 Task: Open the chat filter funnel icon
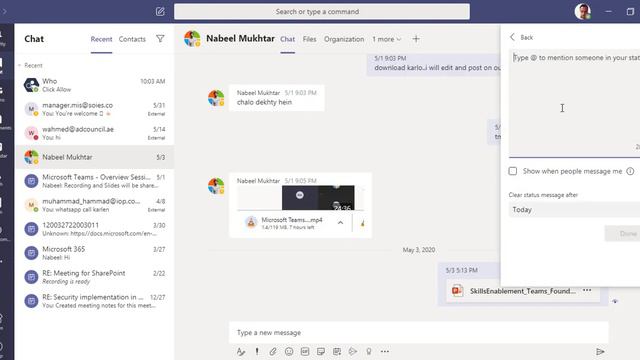coord(160,39)
